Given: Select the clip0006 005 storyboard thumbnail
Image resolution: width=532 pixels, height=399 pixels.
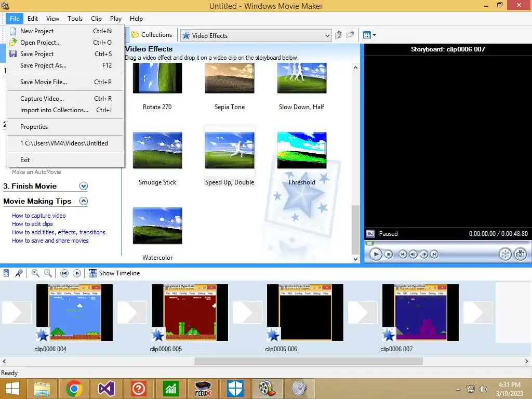Looking at the screenshot, I should [190, 312].
